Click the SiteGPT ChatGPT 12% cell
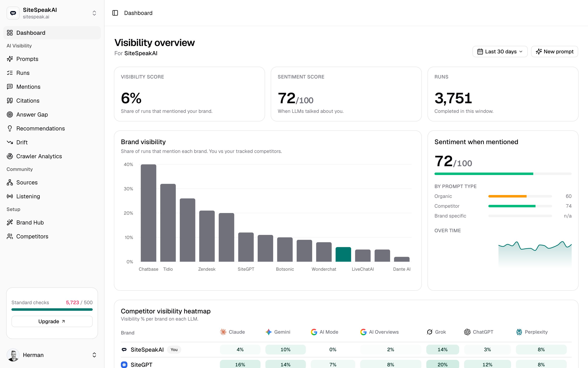 (487, 364)
